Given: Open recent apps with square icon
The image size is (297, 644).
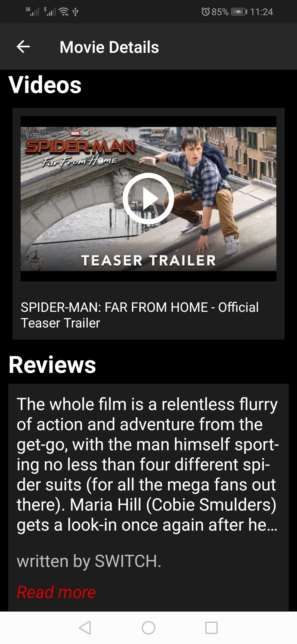Looking at the screenshot, I should [x=211, y=628].
